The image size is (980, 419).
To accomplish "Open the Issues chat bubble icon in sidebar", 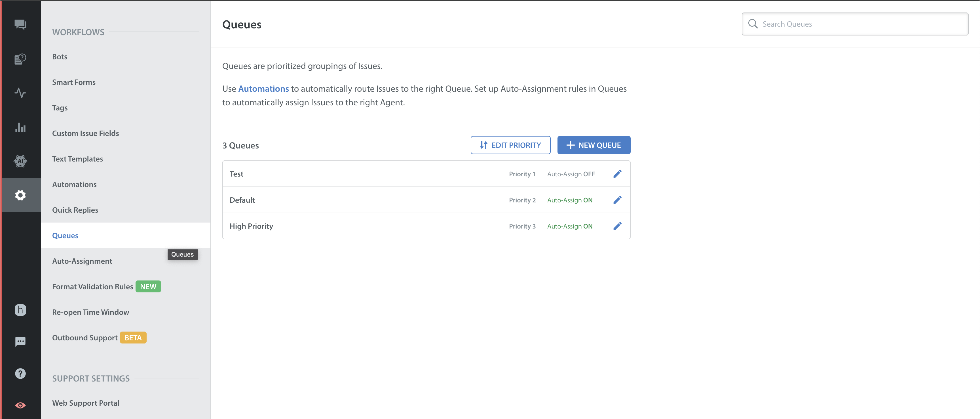I will click(20, 25).
